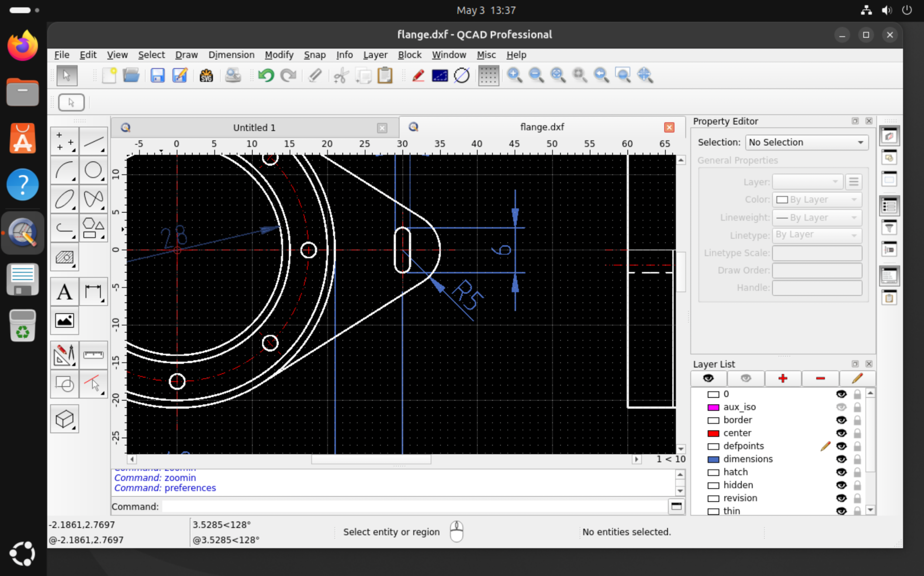Select the Text tool

[x=65, y=293]
